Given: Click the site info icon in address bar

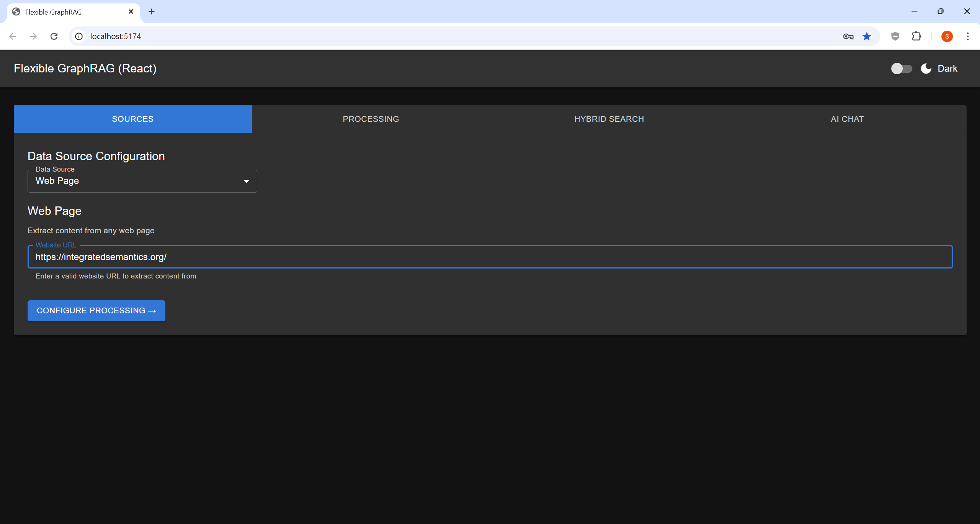Looking at the screenshot, I should tap(79, 36).
